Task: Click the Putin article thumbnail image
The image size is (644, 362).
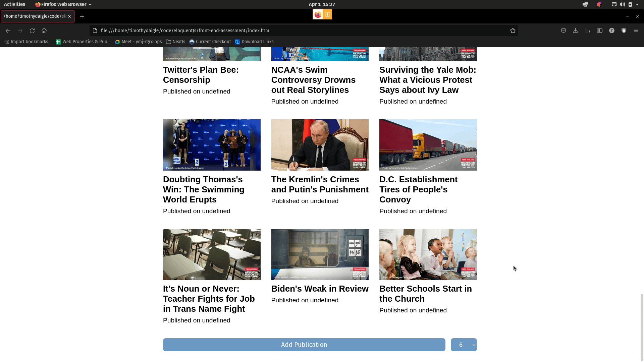Action: pyautogui.click(x=320, y=145)
